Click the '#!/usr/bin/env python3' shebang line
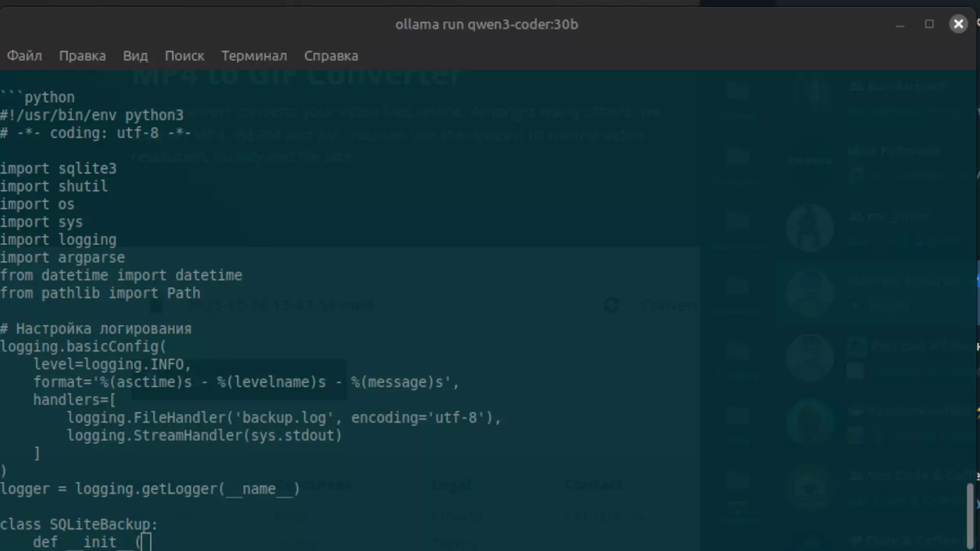 [92, 115]
